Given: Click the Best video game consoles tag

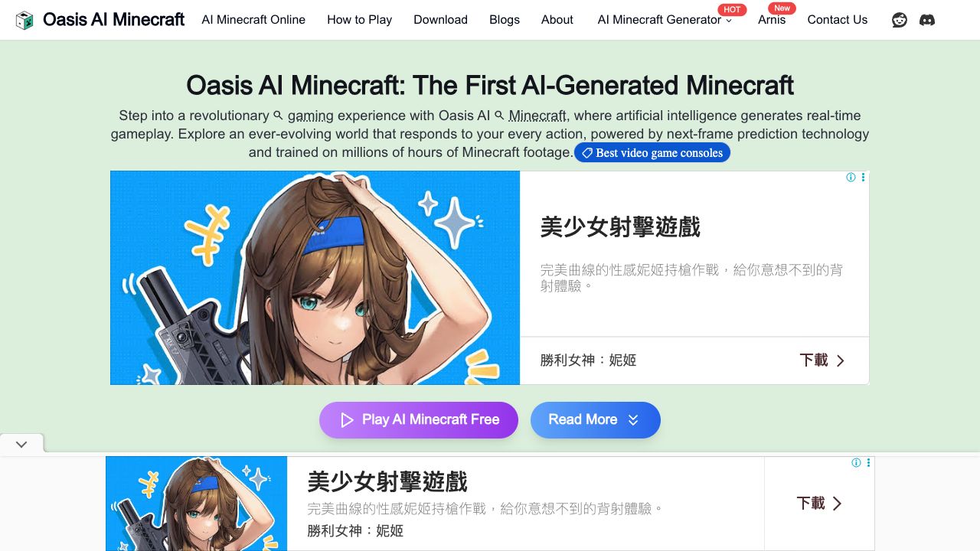Looking at the screenshot, I should pos(652,153).
